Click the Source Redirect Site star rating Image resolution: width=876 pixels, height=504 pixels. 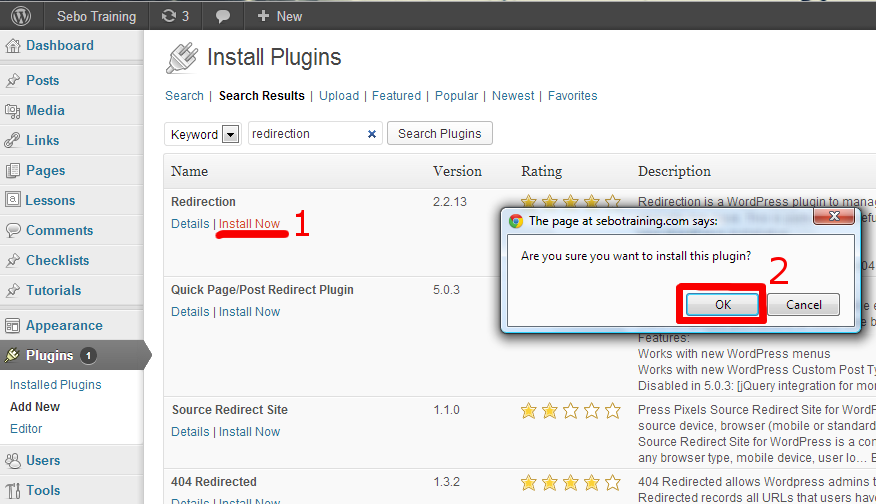tap(570, 411)
